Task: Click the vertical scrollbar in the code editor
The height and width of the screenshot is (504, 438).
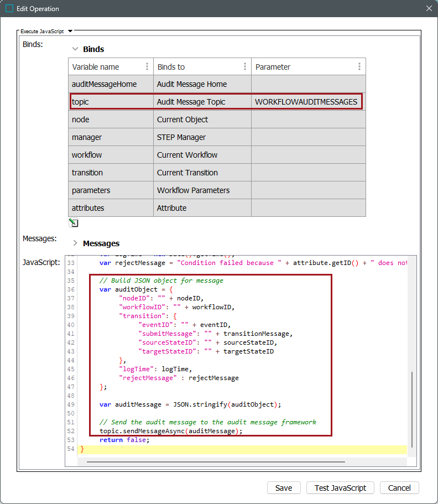Action: pyautogui.click(x=411, y=409)
